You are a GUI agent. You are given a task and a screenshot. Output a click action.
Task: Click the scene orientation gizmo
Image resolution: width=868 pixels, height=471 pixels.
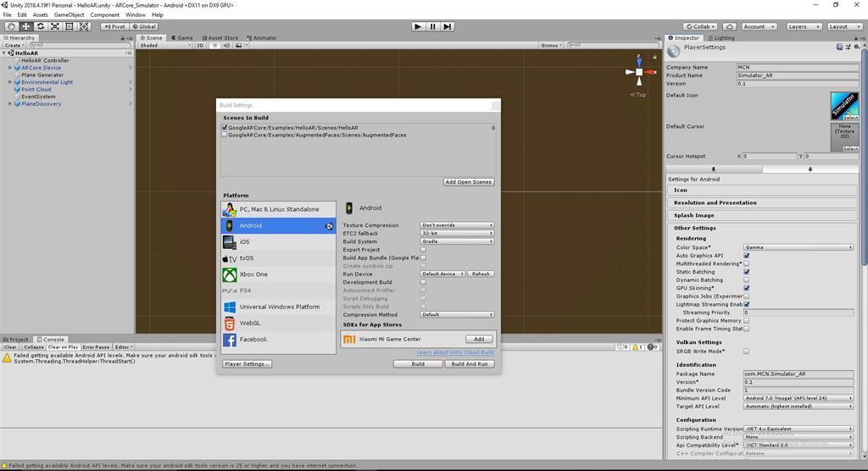tap(639, 72)
